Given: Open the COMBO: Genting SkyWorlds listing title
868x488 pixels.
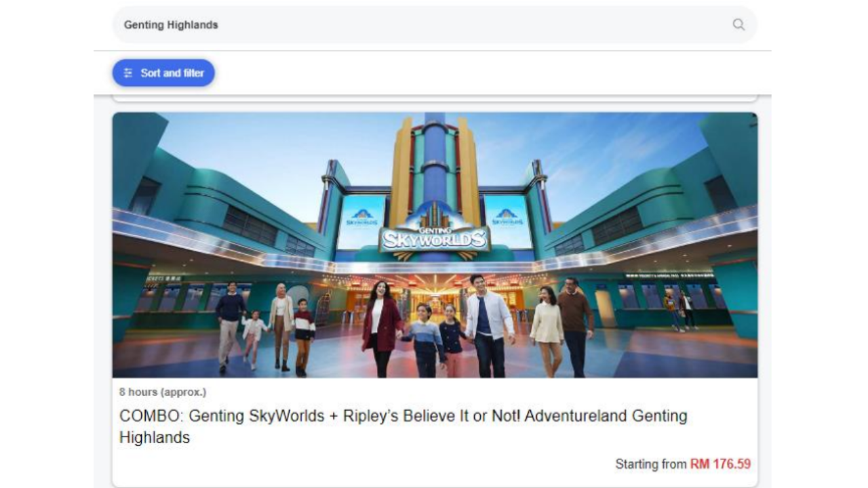Looking at the screenshot, I should pos(403,426).
